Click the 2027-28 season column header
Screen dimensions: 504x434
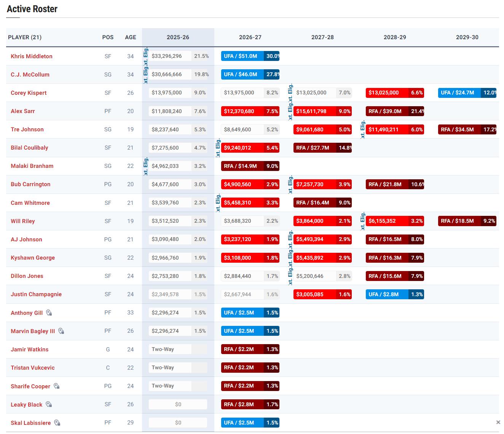click(322, 37)
